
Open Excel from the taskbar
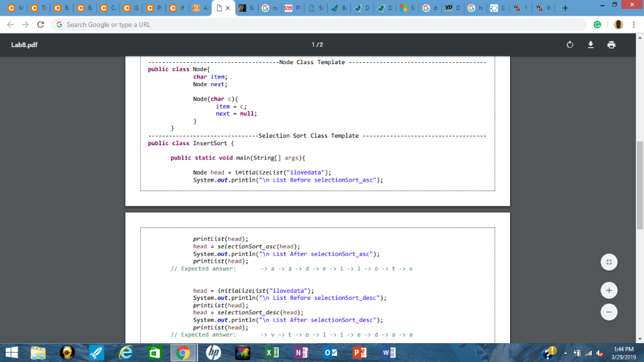point(272,353)
